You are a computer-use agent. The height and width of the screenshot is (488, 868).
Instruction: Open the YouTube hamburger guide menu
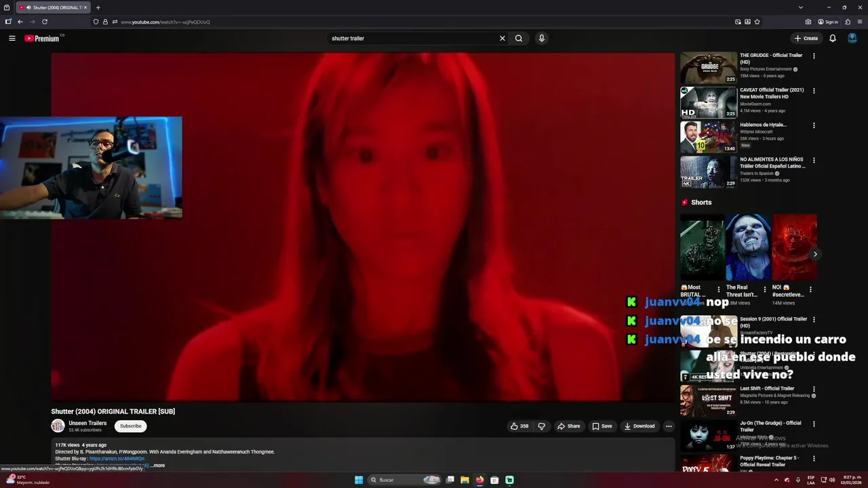(x=12, y=39)
